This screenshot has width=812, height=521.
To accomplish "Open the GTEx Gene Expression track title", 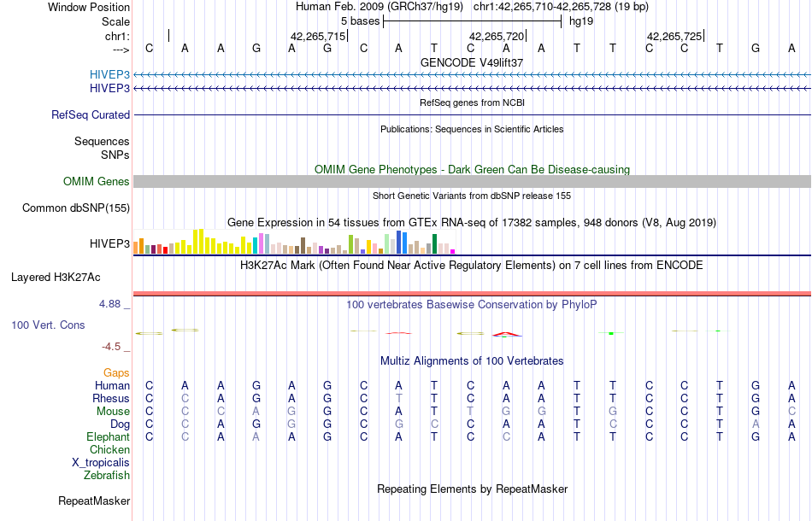I will (472, 222).
